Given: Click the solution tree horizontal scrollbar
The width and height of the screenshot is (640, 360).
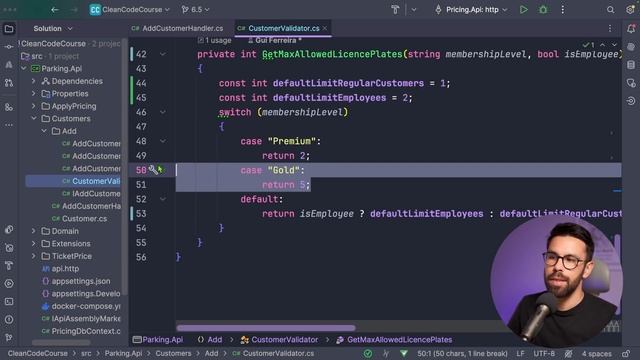Looking at the screenshot, I should click(x=61, y=342).
